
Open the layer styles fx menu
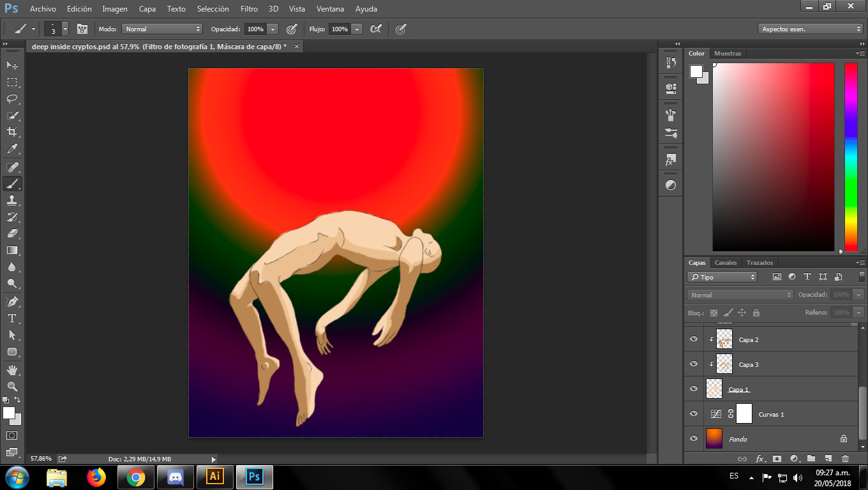[760, 458]
